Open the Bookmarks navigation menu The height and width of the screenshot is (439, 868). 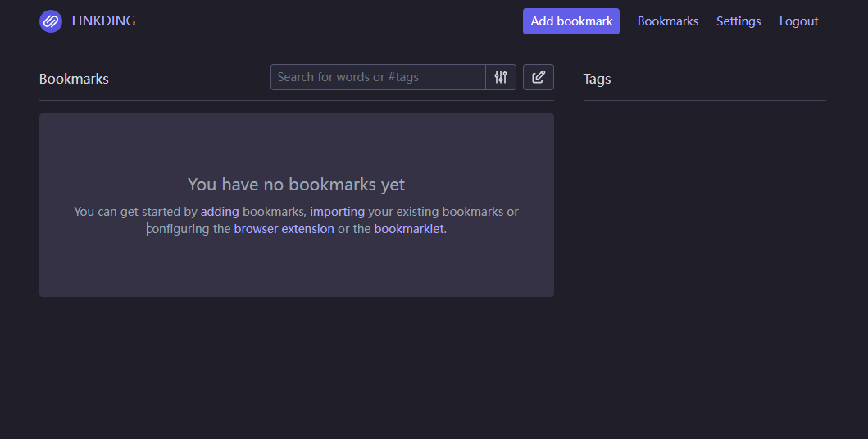[x=668, y=21]
